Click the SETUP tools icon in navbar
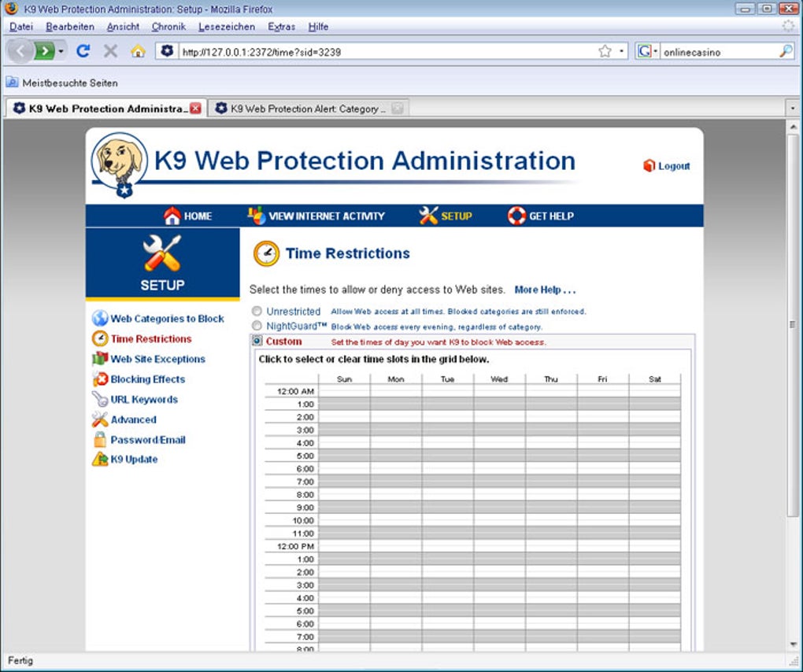This screenshot has height=672, width=803. 428,216
